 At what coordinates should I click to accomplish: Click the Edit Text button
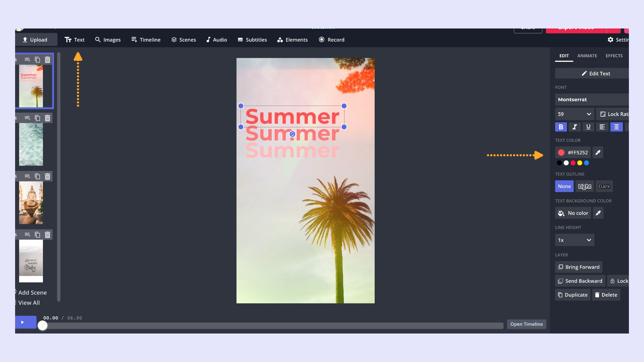[596, 73]
